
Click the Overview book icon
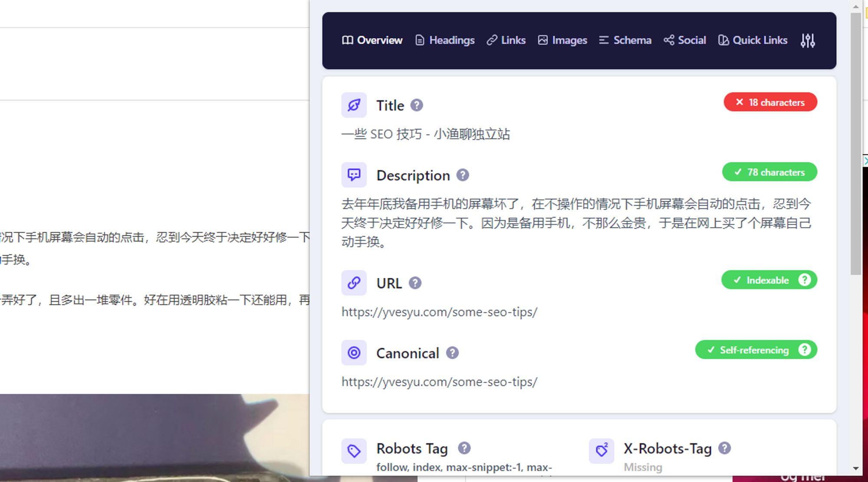[x=348, y=40]
